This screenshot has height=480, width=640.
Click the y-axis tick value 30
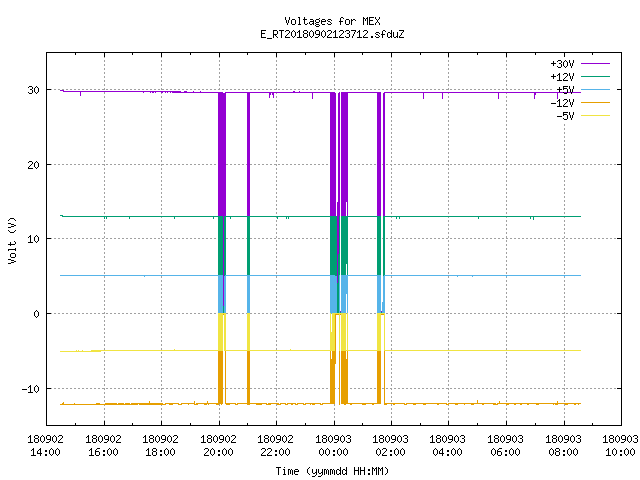point(33,90)
